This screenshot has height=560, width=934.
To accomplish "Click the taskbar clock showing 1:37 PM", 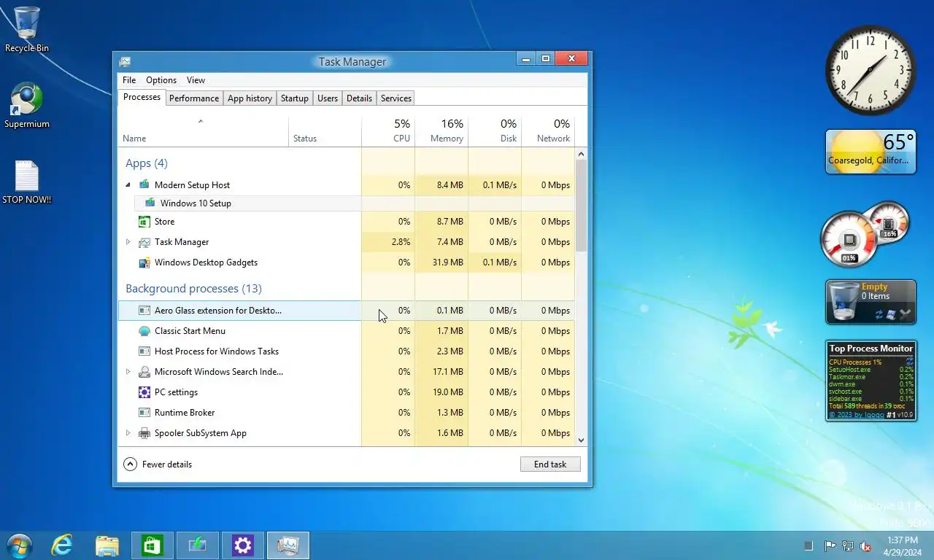I will [x=903, y=546].
